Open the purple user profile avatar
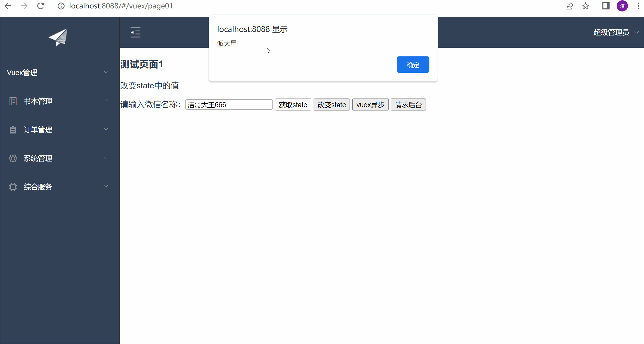Viewport: 644px width, 344px height. (x=622, y=6)
